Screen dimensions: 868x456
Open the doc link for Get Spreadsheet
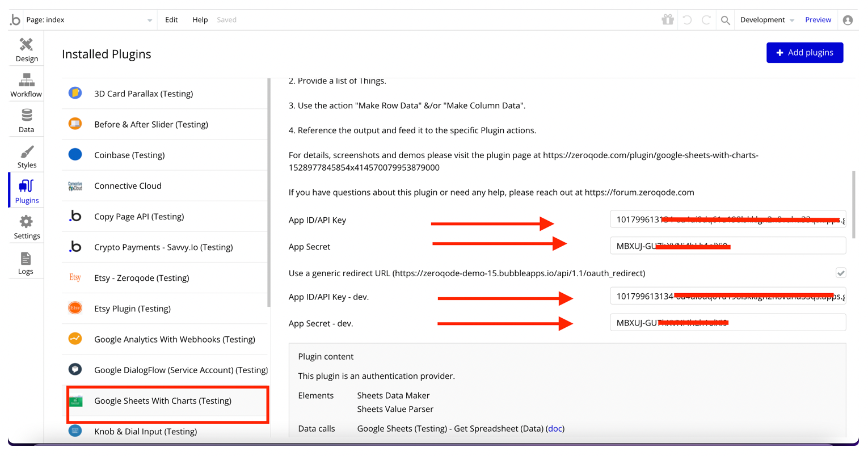[555, 429]
